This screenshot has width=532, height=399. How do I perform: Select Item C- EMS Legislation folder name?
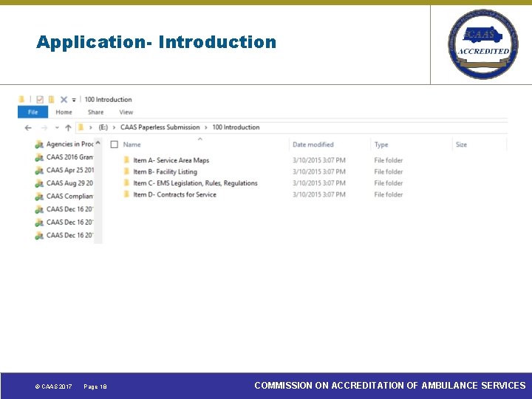[195, 183]
